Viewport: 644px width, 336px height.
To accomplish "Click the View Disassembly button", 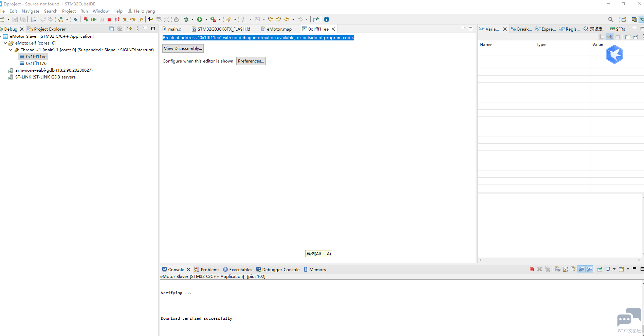I will tap(183, 49).
